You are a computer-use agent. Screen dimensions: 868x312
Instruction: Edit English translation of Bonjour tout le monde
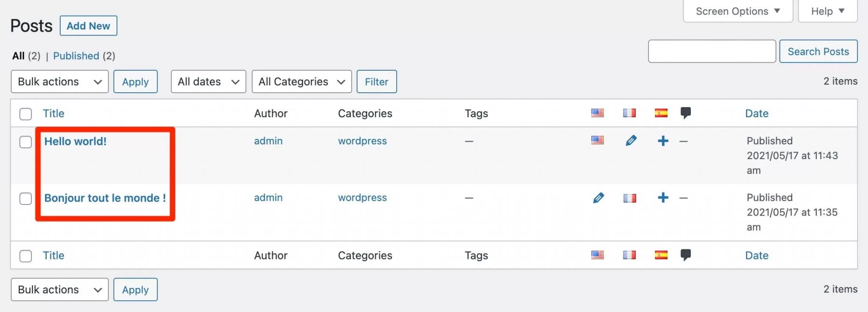(598, 197)
